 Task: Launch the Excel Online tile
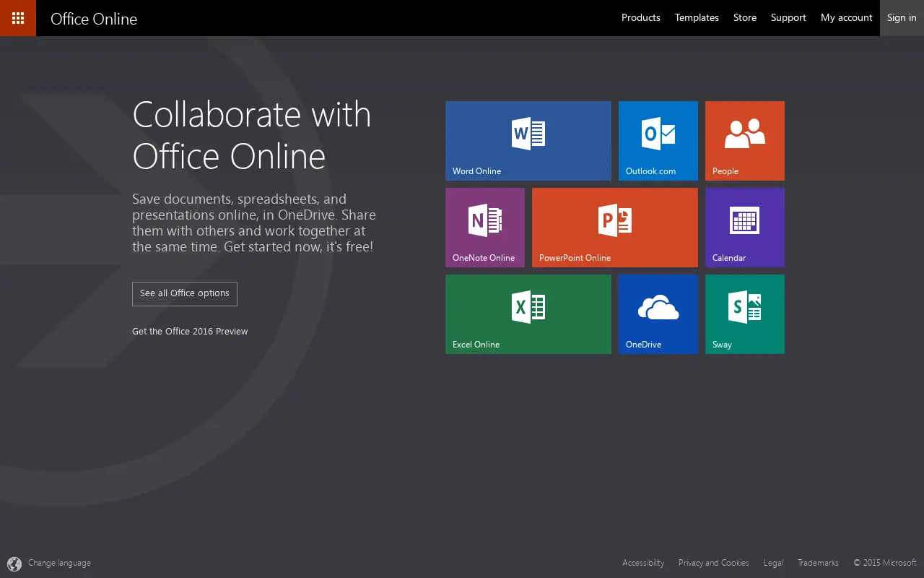528,314
